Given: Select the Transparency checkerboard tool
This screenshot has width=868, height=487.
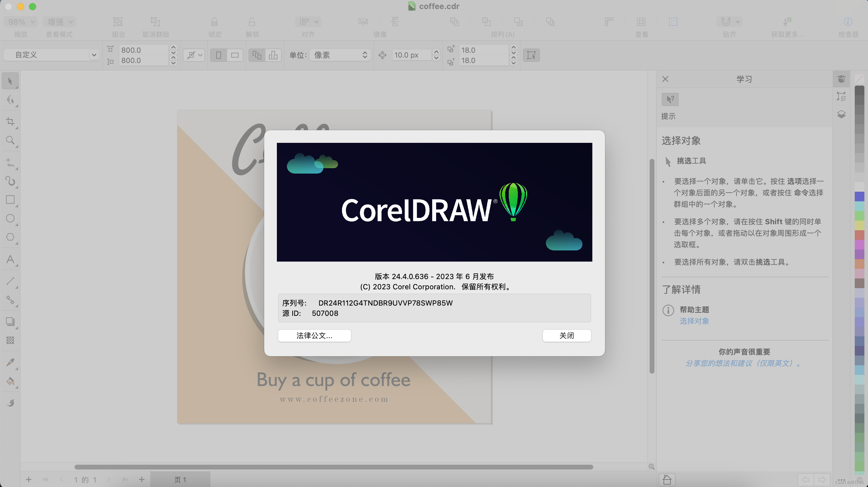Looking at the screenshot, I should coord(10,341).
